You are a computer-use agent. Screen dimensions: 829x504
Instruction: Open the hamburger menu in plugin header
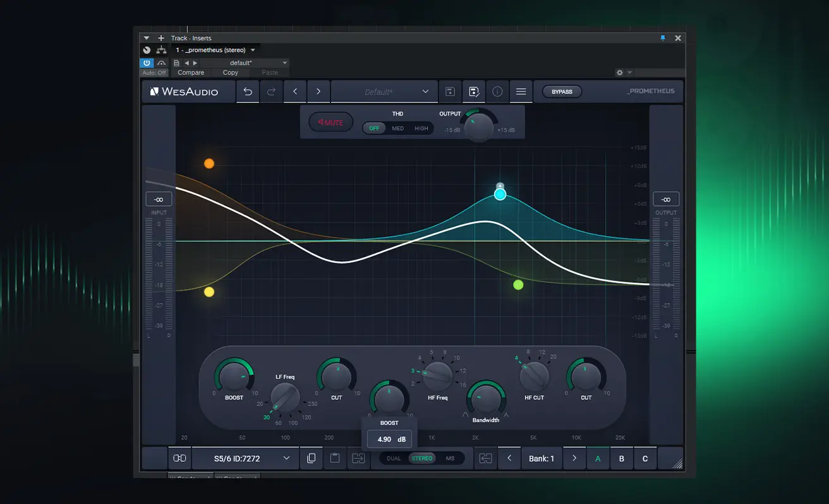point(521,92)
